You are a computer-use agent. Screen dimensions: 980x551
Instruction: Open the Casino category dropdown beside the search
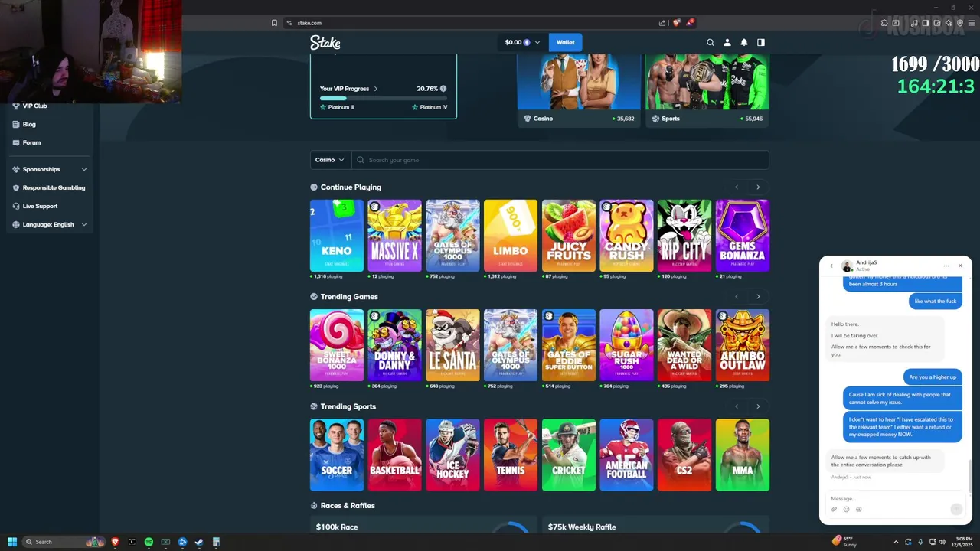click(x=331, y=160)
